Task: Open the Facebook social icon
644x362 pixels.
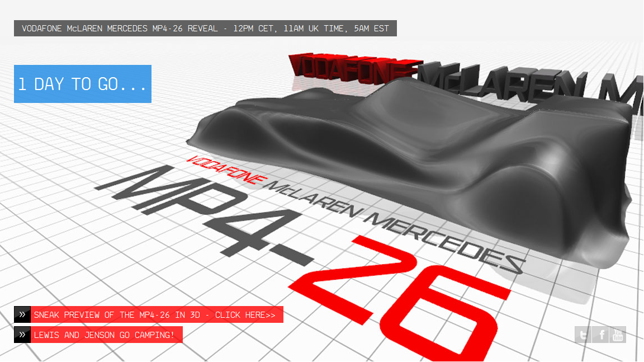Action: (601, 335)
